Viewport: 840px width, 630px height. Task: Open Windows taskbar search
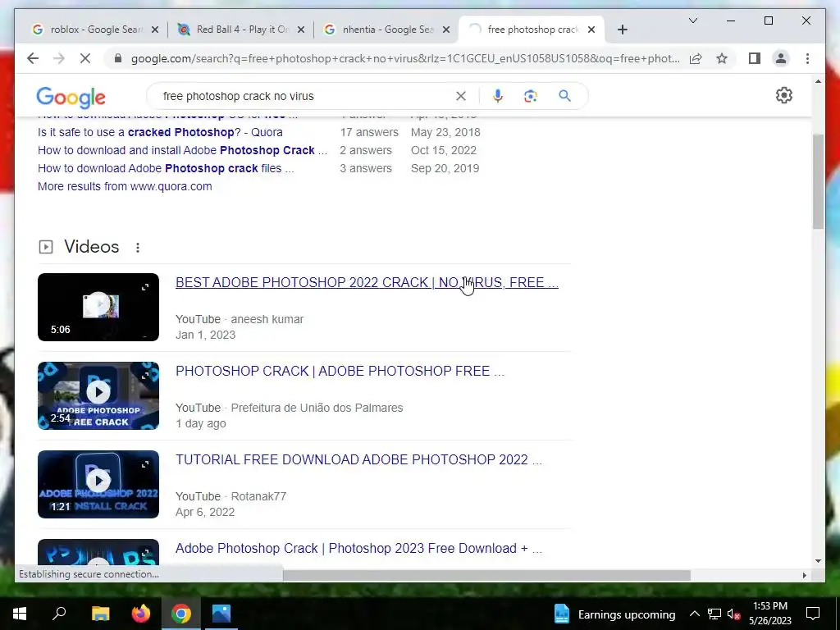coord(59,614)
